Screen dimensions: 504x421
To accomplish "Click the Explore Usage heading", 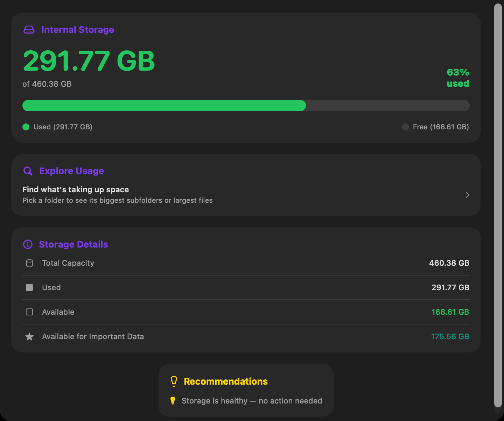I will 71,171.
